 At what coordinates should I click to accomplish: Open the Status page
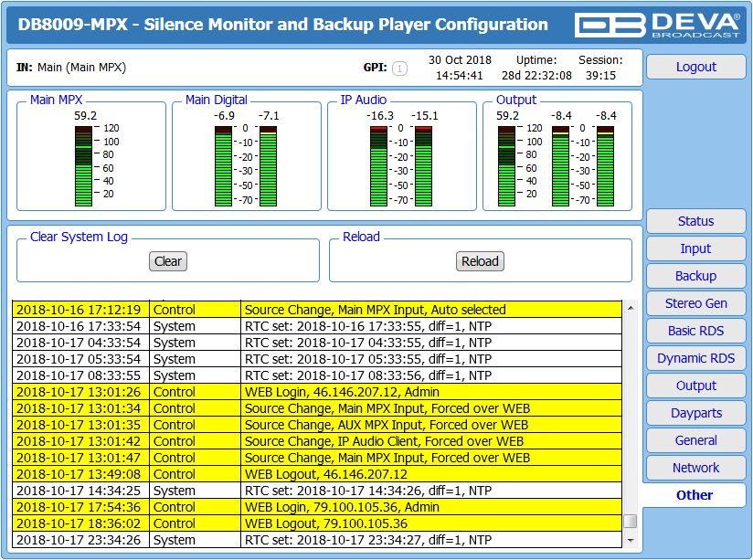pos(695,221)
